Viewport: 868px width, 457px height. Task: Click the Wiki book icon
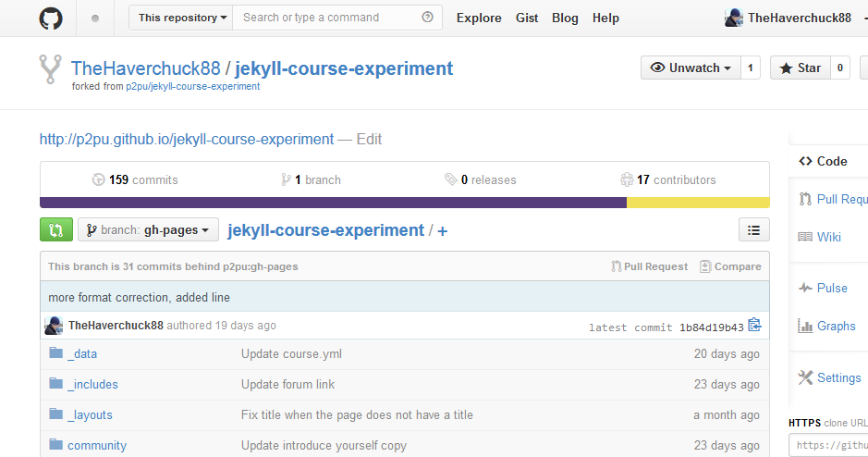805,237
